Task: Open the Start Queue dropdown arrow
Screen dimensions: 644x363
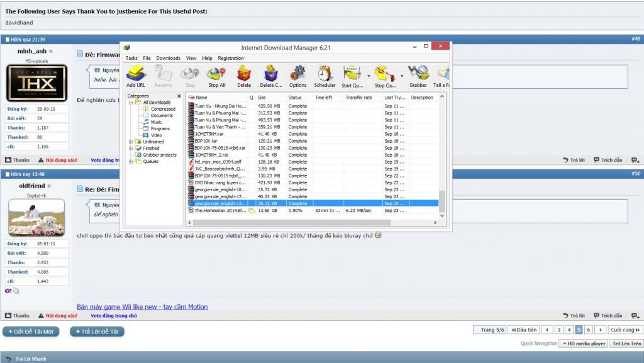Action: coord(369,76)
